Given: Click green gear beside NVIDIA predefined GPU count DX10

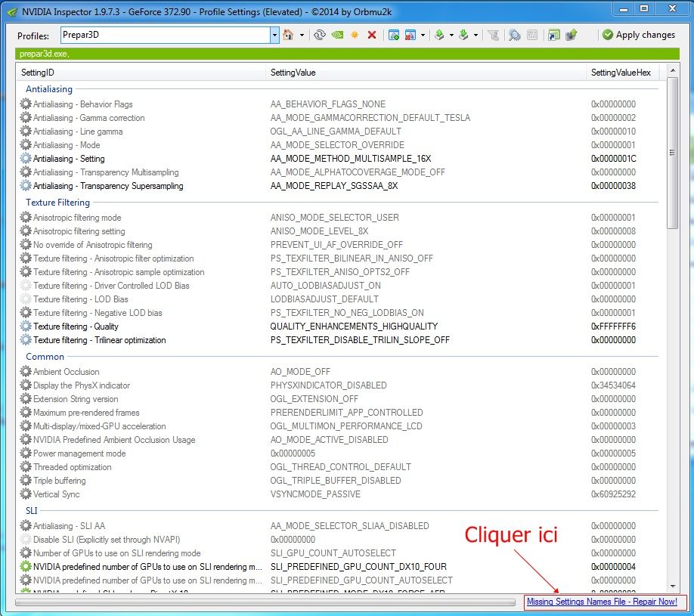Looking at the screenshot, I should click(26, 566).
